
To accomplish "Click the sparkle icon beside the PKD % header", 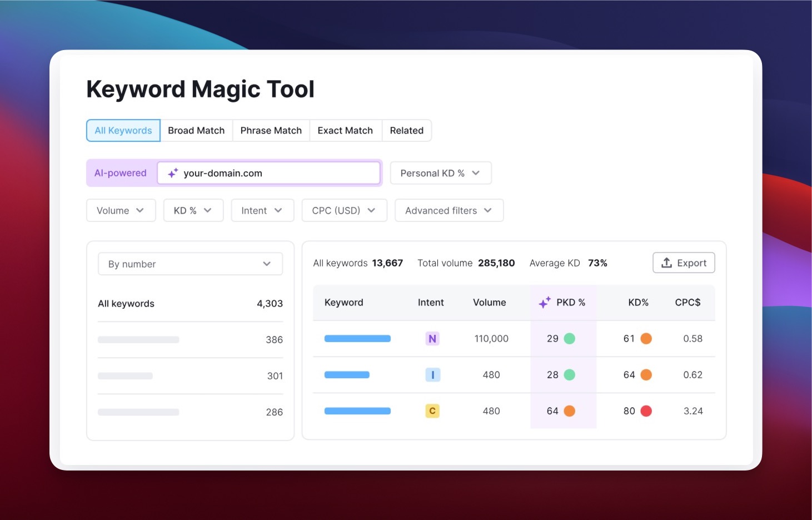I will (544, 302).
